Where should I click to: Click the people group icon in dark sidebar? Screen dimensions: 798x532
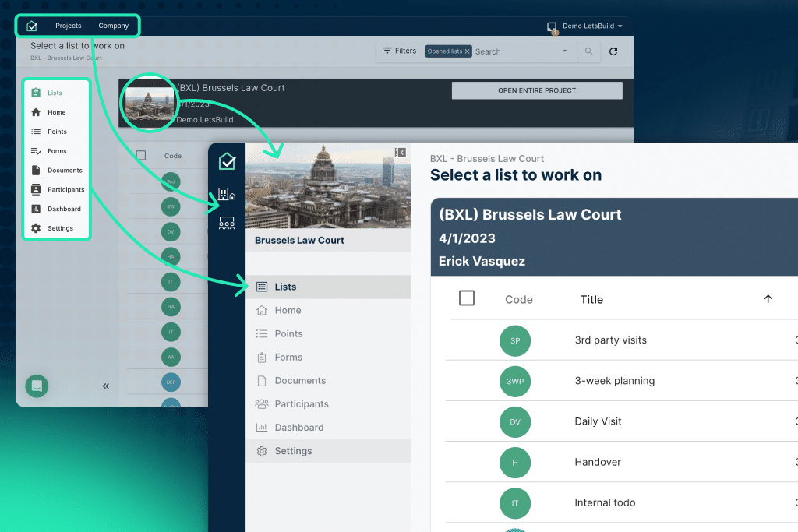click(227, 224)
